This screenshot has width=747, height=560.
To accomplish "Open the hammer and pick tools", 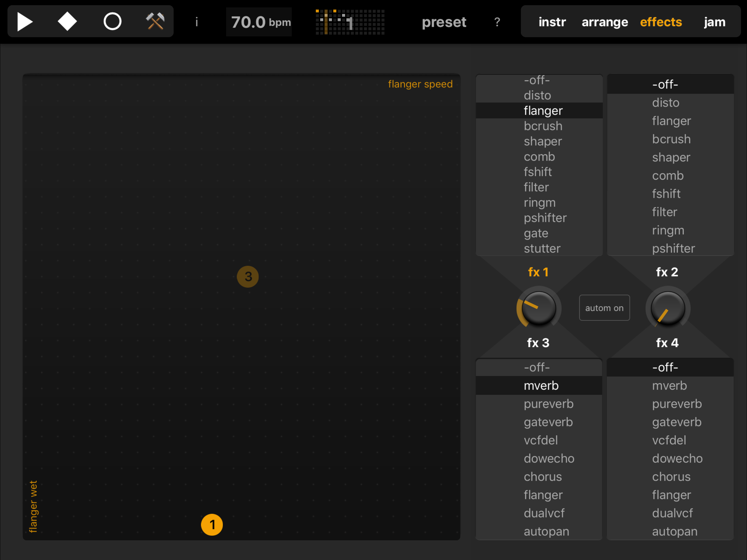I will (x=155, y=22).
